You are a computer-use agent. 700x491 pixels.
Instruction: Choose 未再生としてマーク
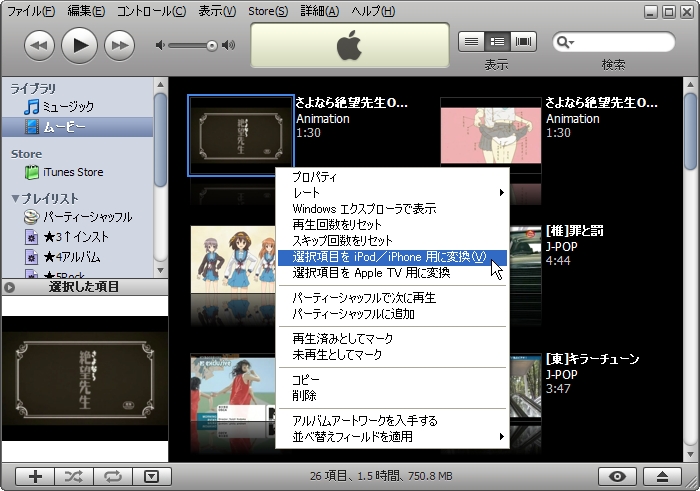click(392, 355)
